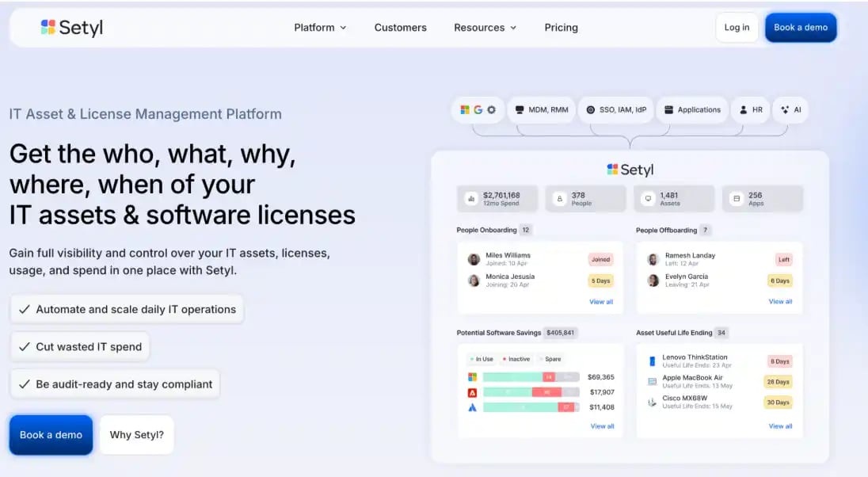
Task: Click the Apps stat icon
Action: (737, 199)
